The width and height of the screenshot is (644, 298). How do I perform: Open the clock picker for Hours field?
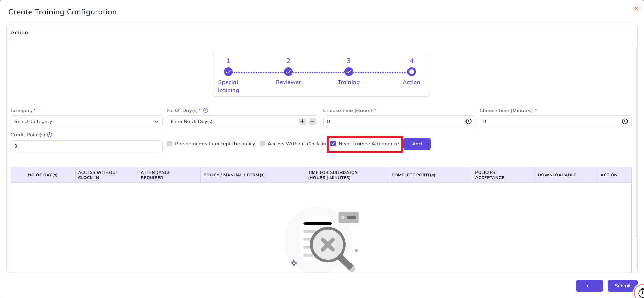click(x=469, y=121)
